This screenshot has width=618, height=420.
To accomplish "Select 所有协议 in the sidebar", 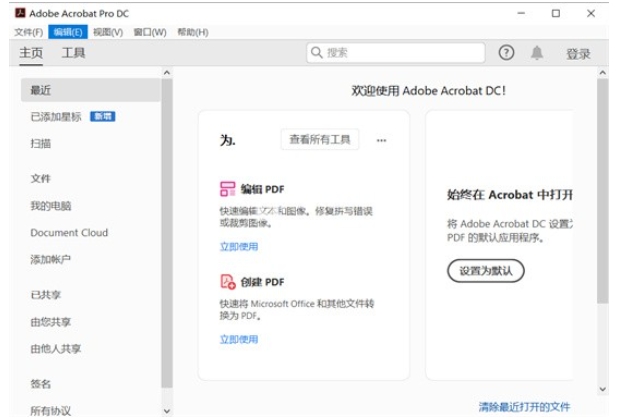I will tap(50, 411).
